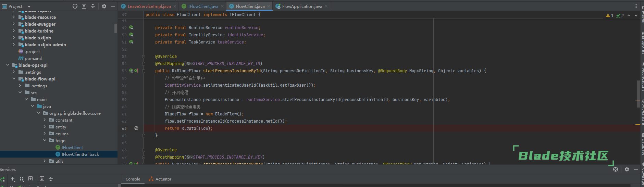Close FlowClient.java tab

[x=269, y=6]
